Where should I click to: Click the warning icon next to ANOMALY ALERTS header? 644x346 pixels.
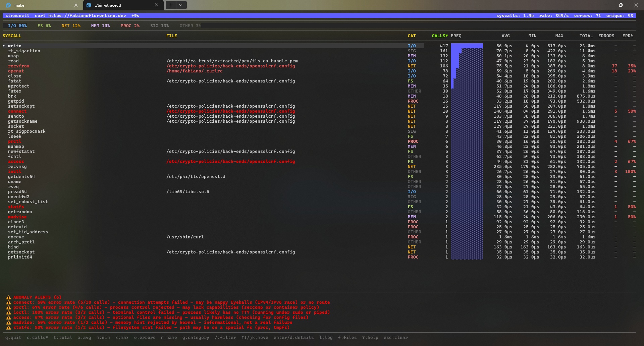pos(8,297)
